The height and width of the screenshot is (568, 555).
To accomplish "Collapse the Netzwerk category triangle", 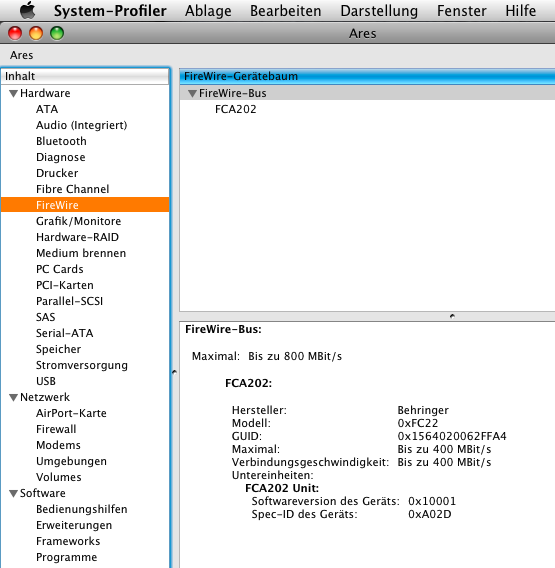I will (13, 397).
